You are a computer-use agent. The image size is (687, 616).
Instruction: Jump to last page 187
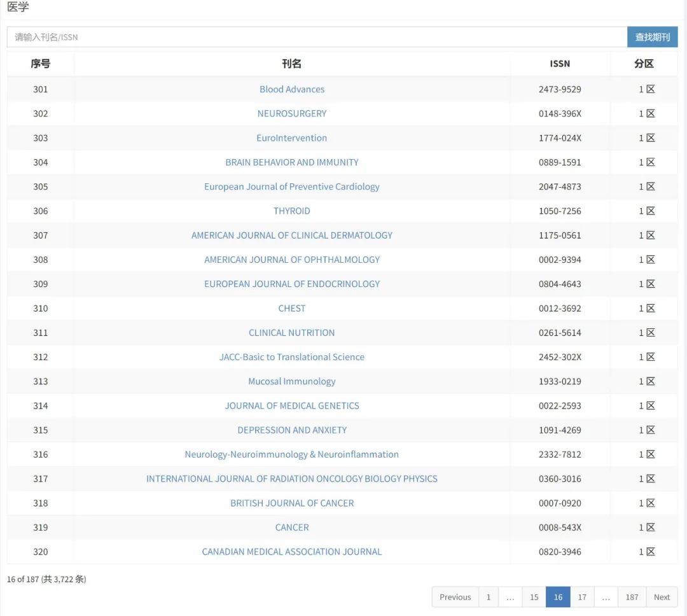632,597
